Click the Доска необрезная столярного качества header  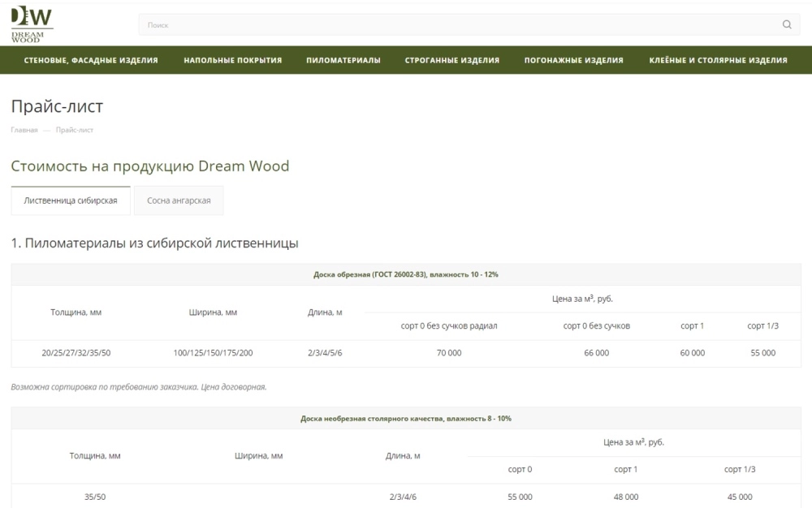point(406,419)
